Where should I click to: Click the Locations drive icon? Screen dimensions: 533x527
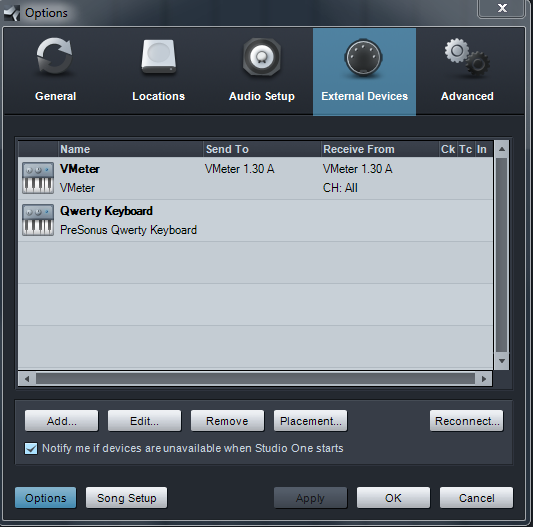coord(159,56)
